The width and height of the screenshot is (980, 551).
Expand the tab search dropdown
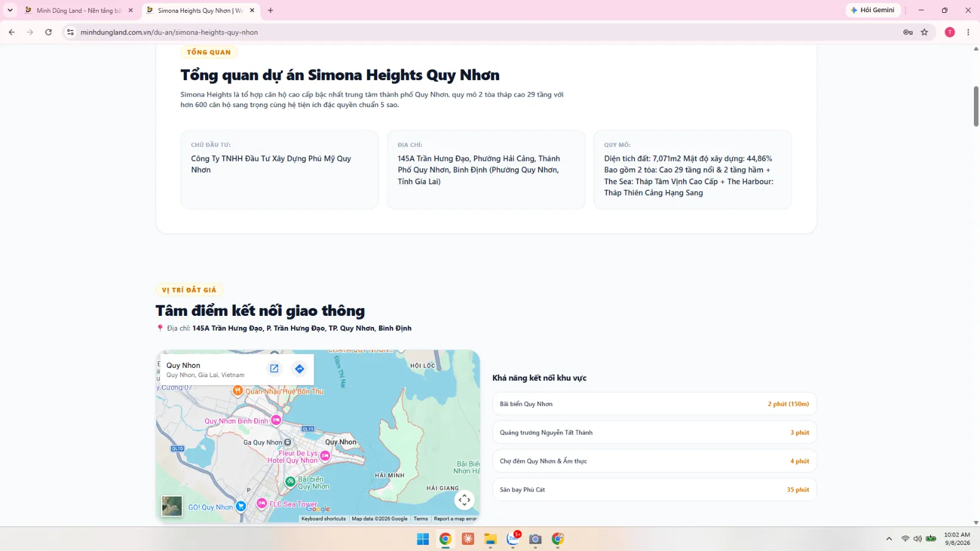coord(10,10)
